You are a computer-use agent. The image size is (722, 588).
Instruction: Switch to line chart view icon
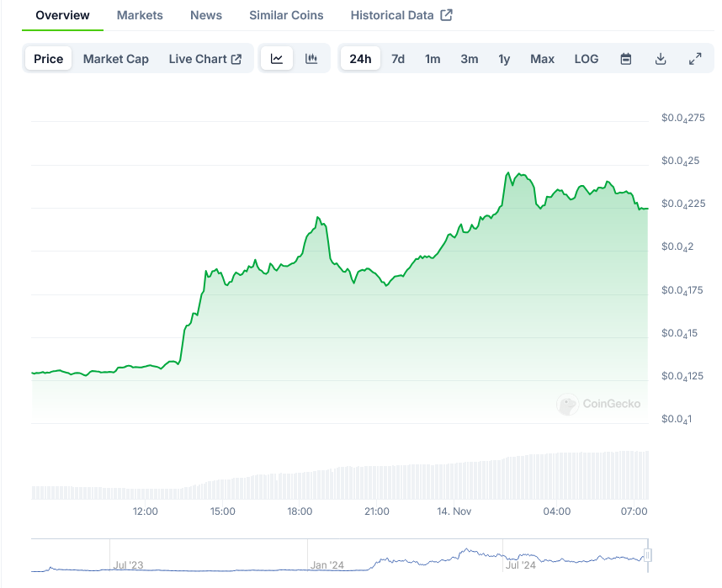tap(277, 59)
